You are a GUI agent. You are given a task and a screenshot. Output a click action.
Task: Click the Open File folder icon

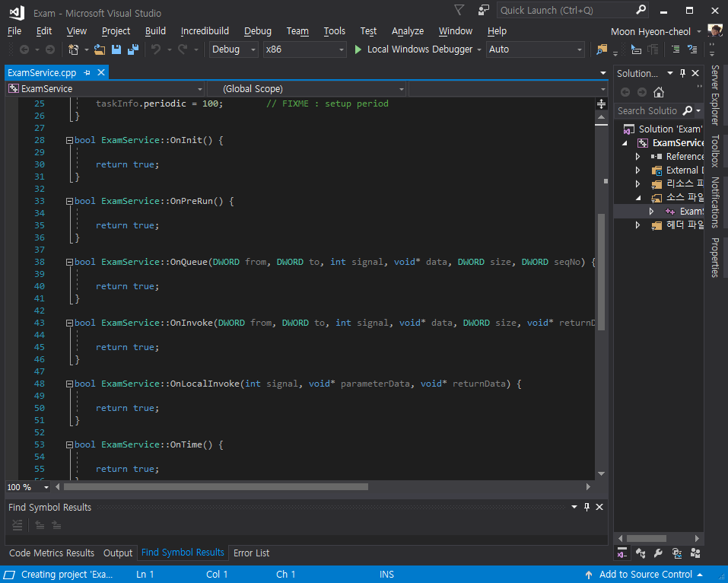click(100, 49)
